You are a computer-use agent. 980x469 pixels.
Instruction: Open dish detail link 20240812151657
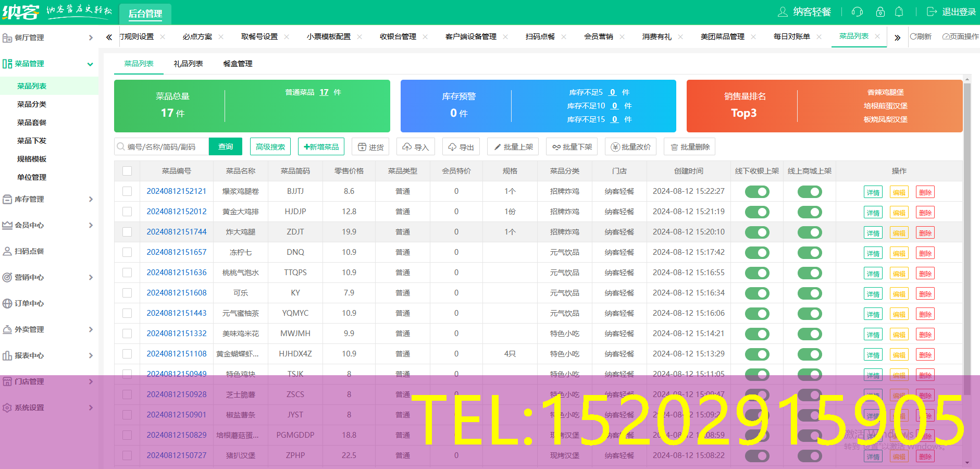[177, 252]
